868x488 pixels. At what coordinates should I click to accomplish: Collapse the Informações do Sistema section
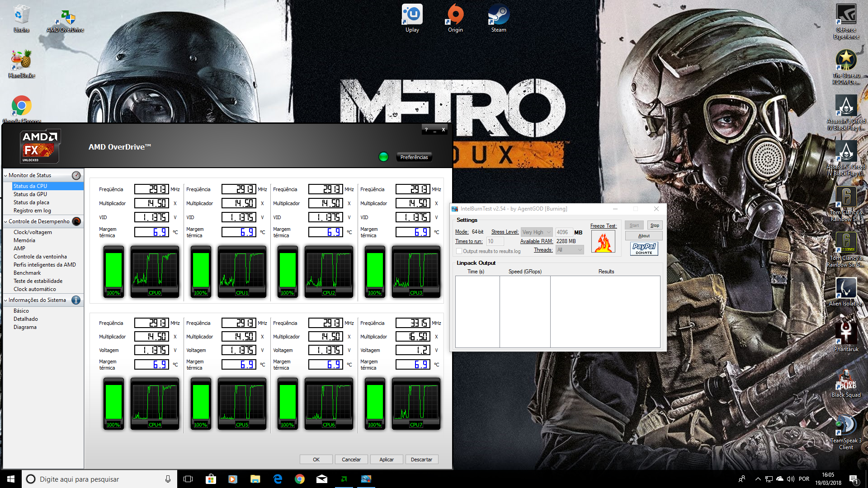[x=5, y=300]
